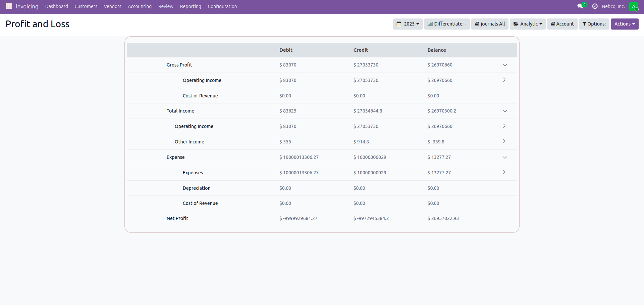Click the user avatar icon

[633, 6]
